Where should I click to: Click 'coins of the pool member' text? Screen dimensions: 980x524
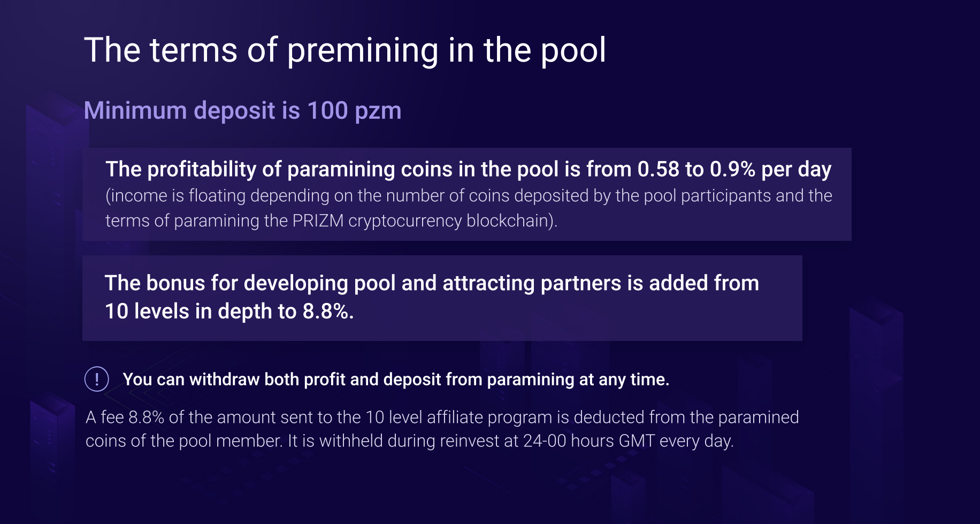[x=183, y=441]
